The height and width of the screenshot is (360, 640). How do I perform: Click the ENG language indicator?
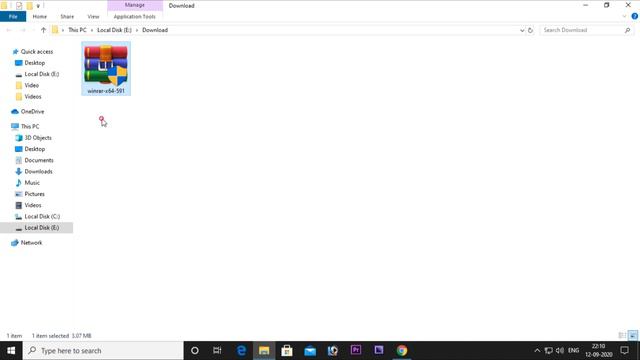tap(573, 351)
